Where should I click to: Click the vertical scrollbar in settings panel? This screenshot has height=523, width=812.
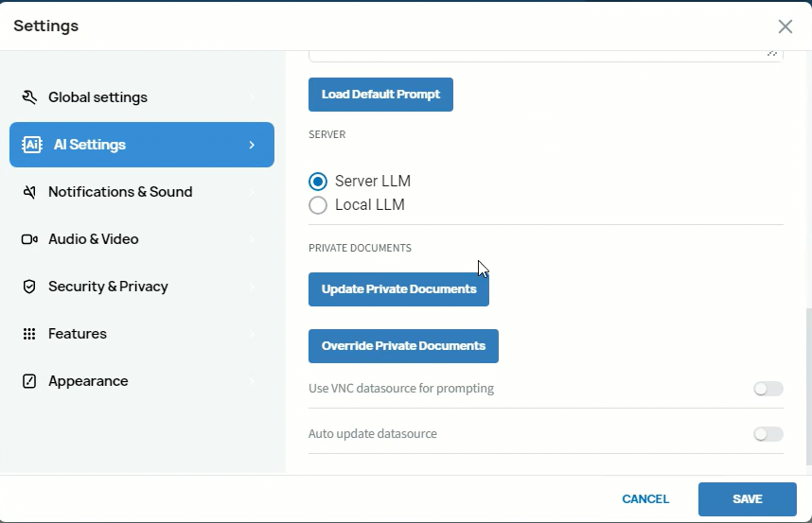pos(807,386)
